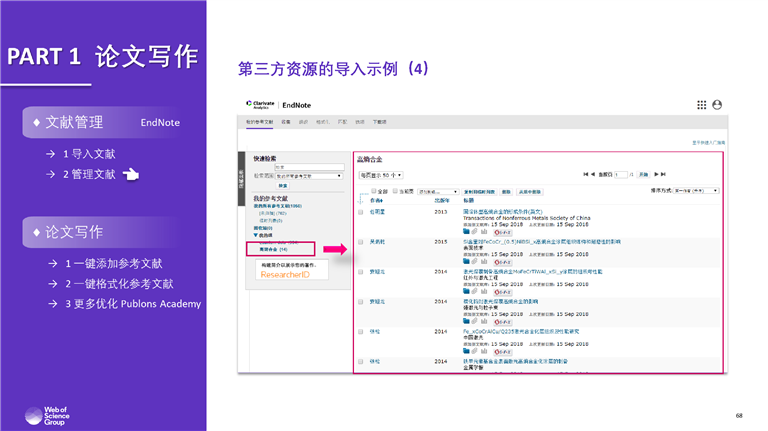This screenshot has width=768, height=431.
Task: Click folder icon of MoFeCrTiWAl reference
Action: (466, 291)
